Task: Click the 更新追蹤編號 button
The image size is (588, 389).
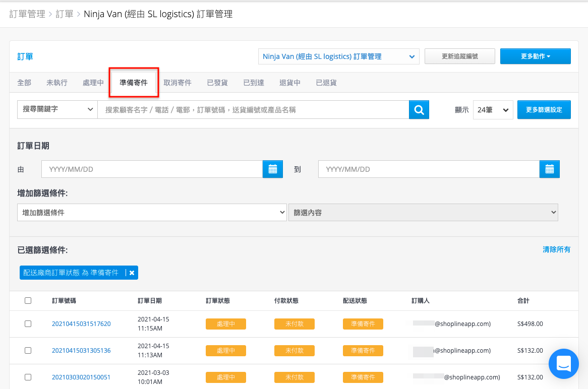Action: [x=460, y=56]
